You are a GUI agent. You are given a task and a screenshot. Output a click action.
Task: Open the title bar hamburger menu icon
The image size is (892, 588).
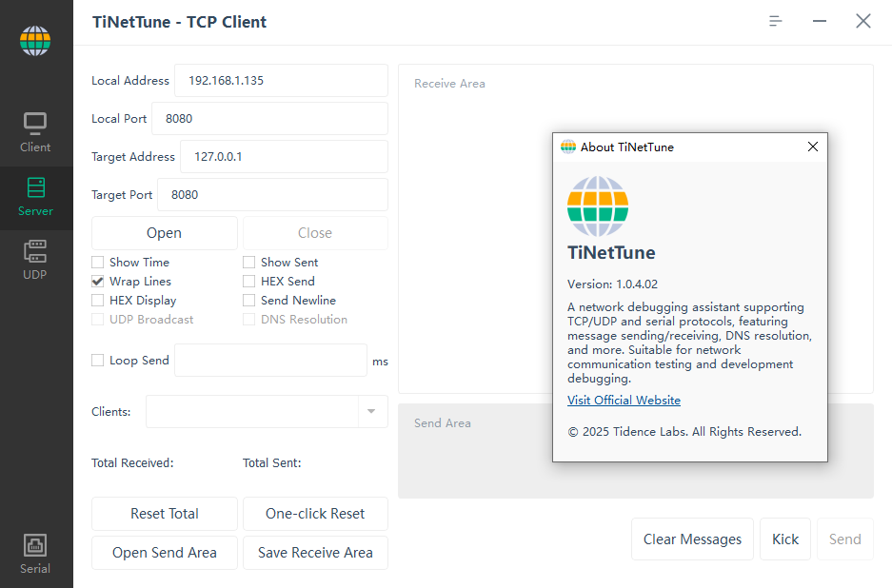775,20
